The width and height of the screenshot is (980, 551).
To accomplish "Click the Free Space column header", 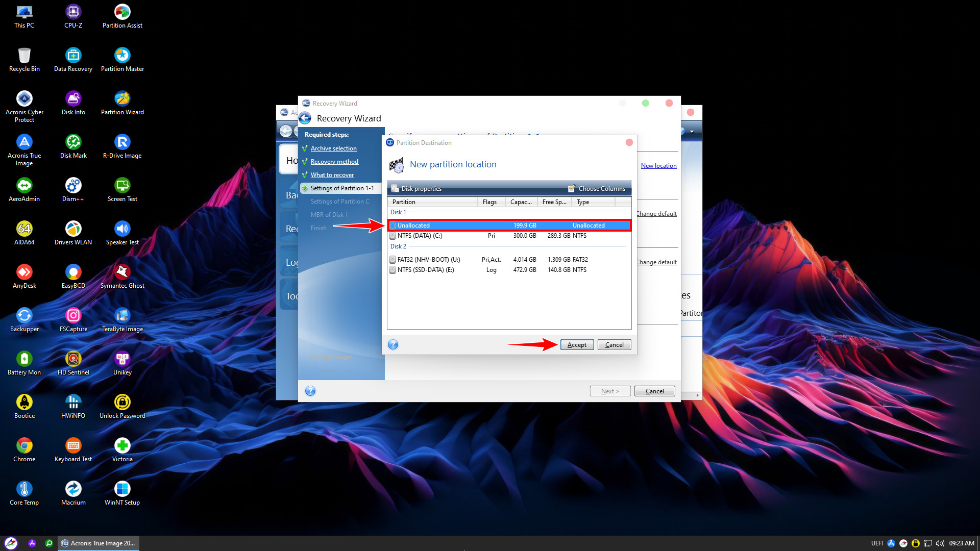I will [554, 202].
